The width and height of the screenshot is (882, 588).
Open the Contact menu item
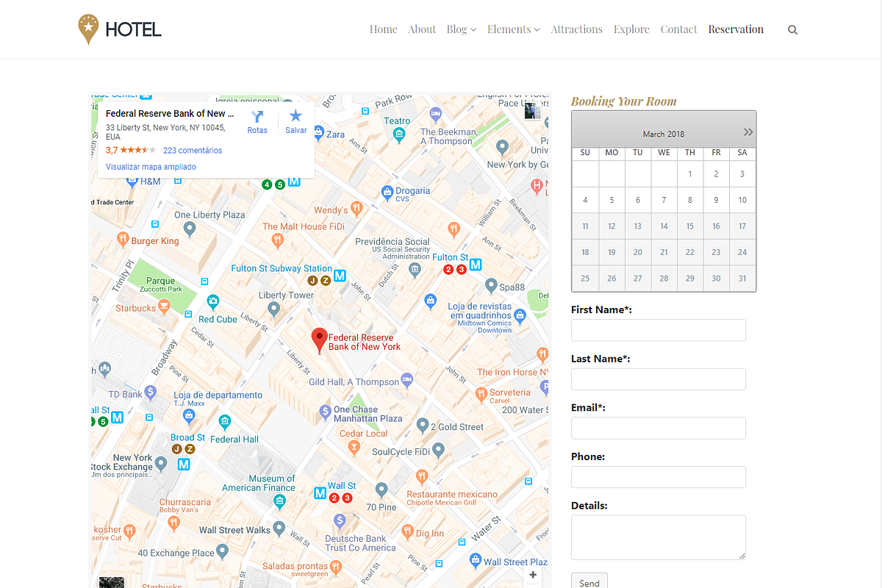[678, 29]
